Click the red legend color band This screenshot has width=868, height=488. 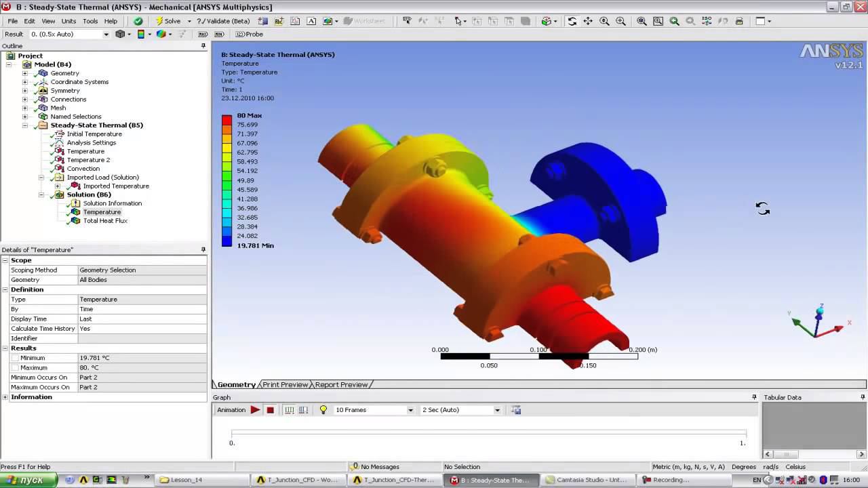tap(226, 120)
